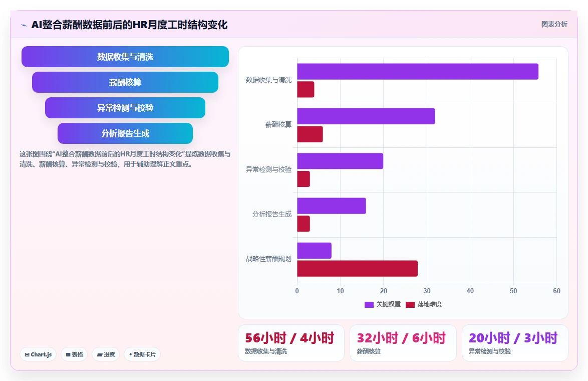588x381 pixels.
Task: Open the 56小时 / 4小时 data card
Action: tap(291, 343)
